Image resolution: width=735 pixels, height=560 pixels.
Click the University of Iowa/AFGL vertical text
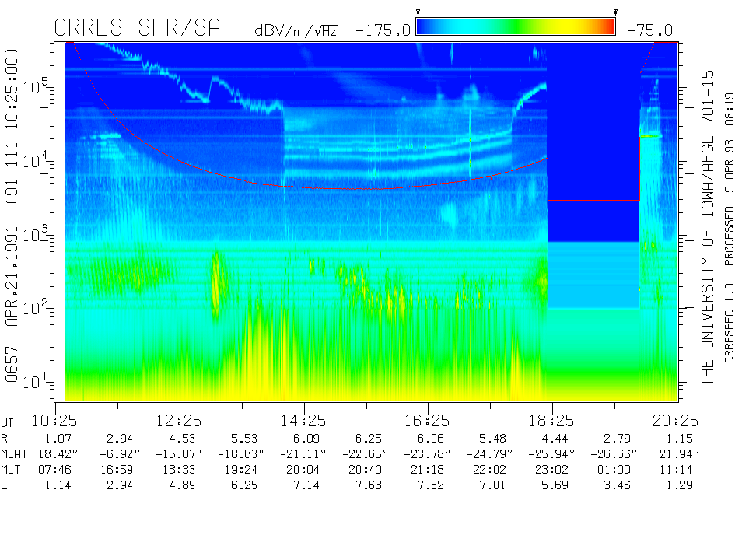click(x=707, y=227)
